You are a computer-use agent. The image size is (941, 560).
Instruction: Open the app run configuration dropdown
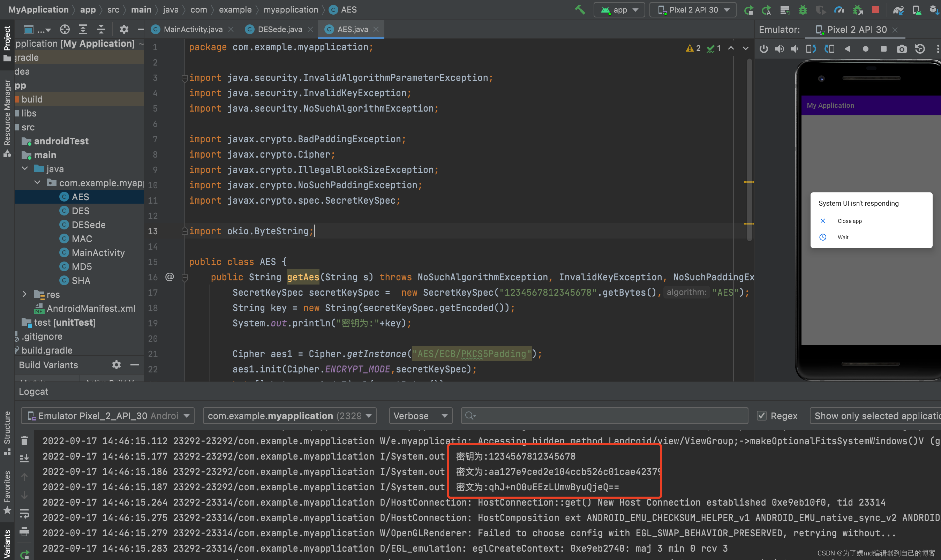pyautogui.click(x=619, y=10)
